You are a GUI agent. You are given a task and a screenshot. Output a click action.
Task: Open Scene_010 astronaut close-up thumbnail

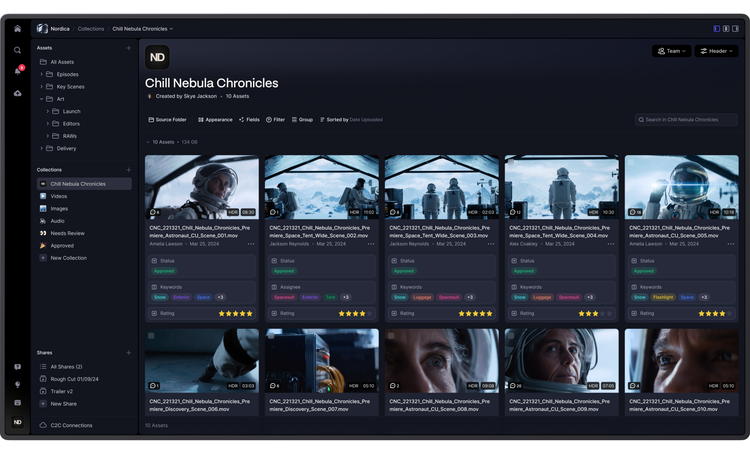(x=681, y=361)
